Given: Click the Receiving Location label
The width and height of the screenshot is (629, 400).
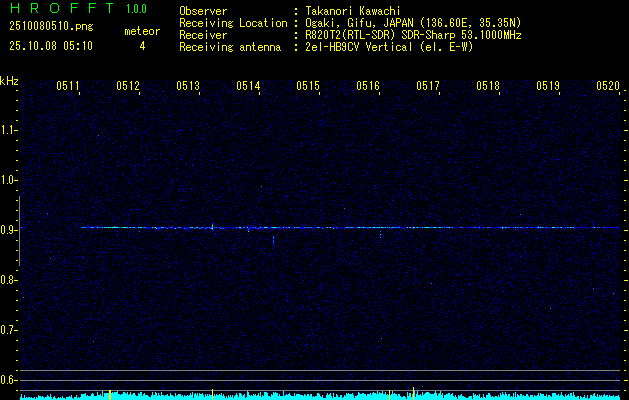Looking at the screenshot, I should (233, 23).
